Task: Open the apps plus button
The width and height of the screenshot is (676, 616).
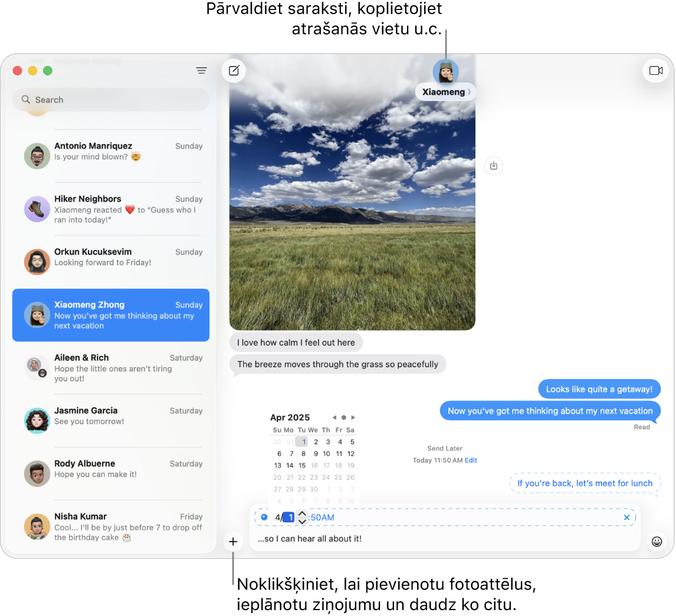Action: [233, 541]
